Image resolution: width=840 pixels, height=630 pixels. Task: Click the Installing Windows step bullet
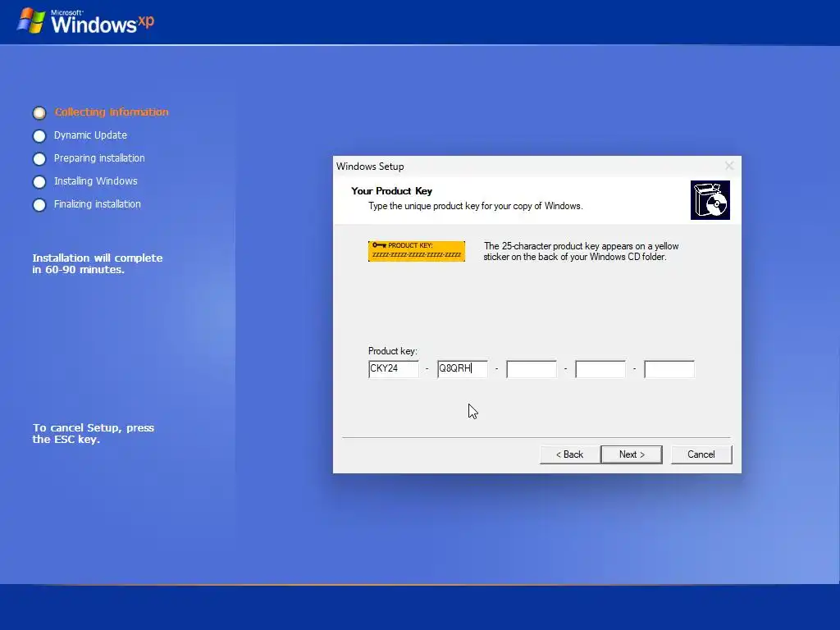pos(39,181)
